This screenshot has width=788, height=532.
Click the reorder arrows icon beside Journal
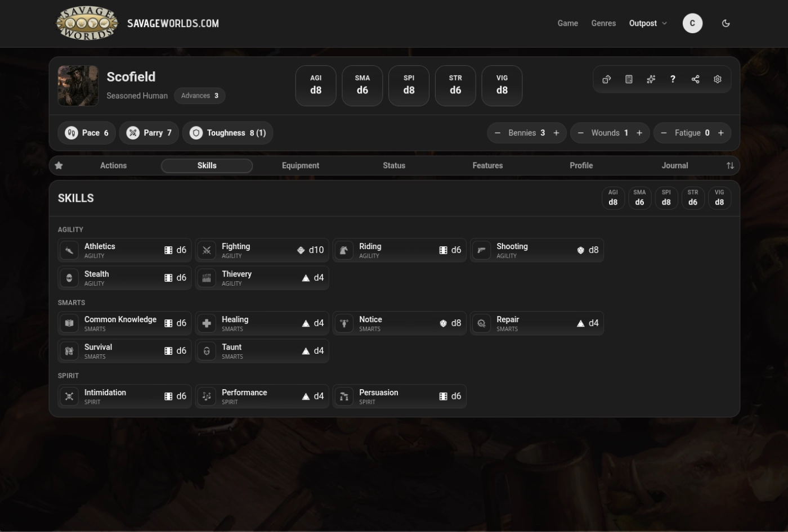(x=730, y=165)
